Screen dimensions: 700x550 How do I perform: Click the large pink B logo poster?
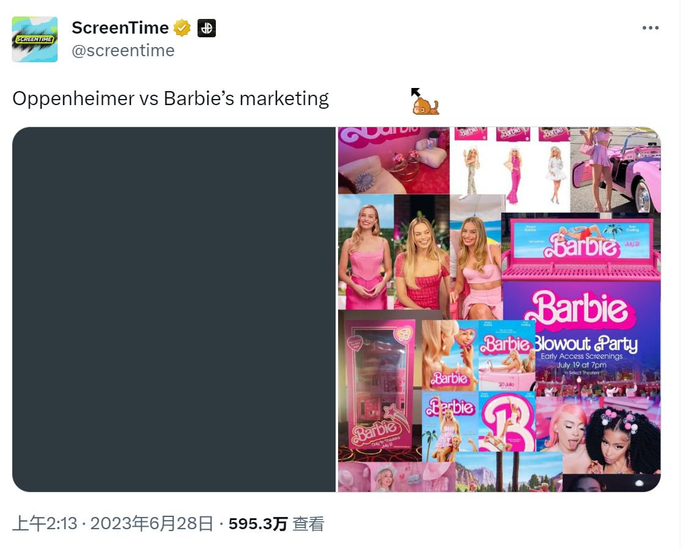(x=507, y=422)
